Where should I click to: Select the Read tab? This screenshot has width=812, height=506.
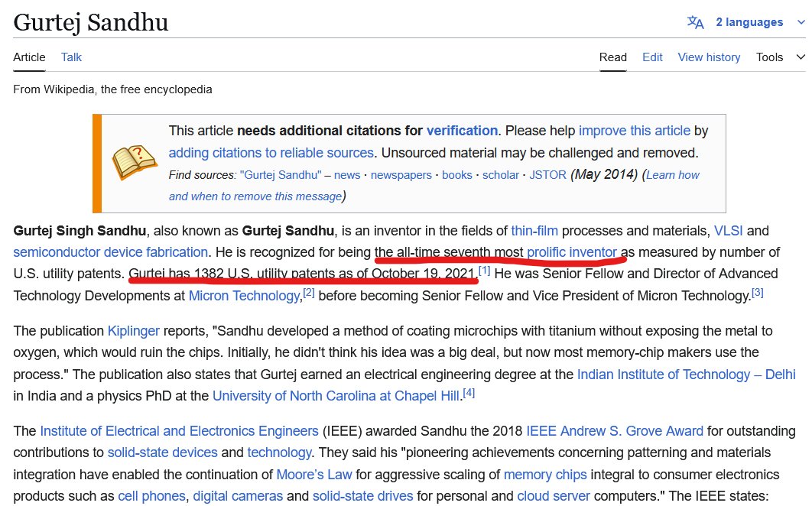pyautogui.click(x=612, y=57)
